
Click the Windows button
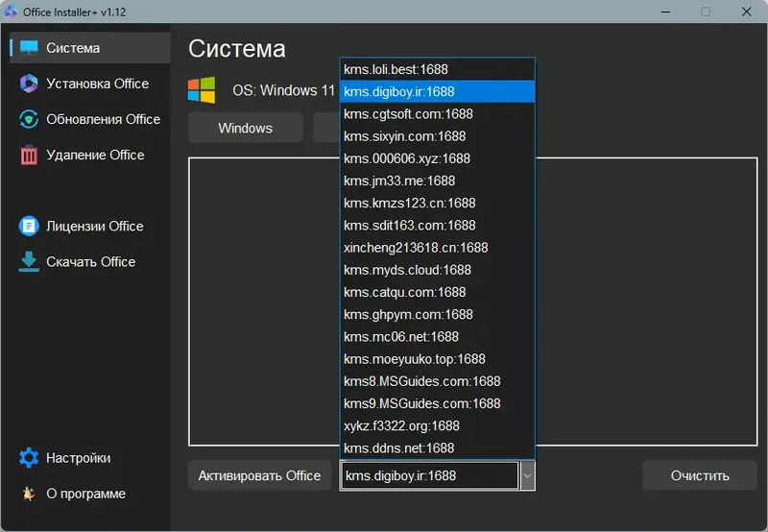[x=246, y=128]
